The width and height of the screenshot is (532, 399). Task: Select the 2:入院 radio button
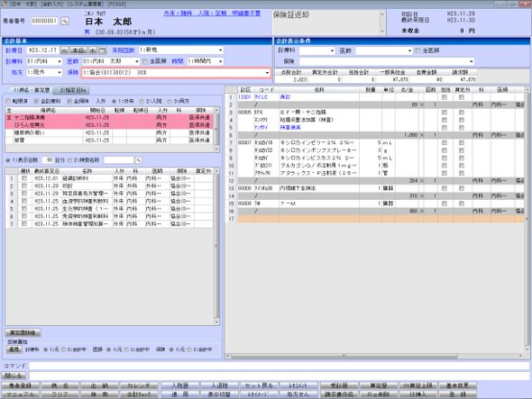142,101
